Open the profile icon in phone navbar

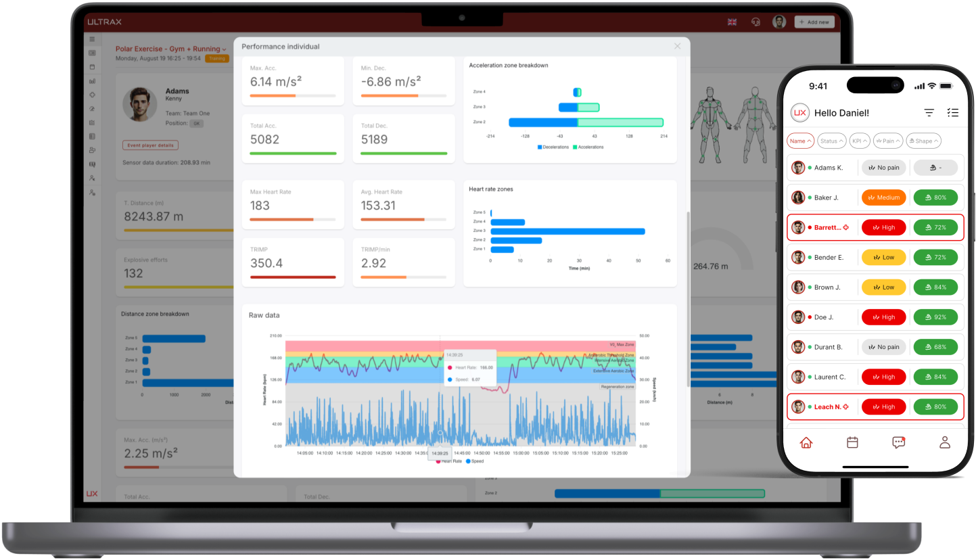point(944,442)
